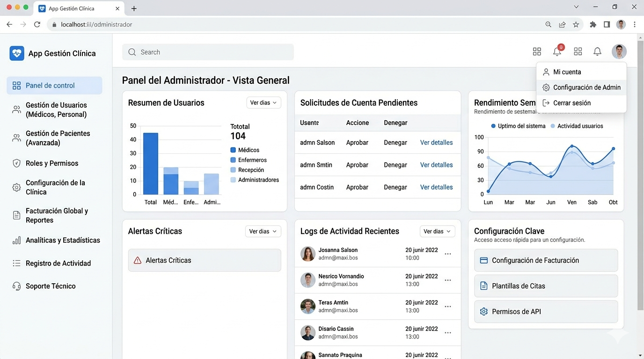Approve the admn Salson account request
This screenshot has width=644, height=359.
click(x=357, y=143)
